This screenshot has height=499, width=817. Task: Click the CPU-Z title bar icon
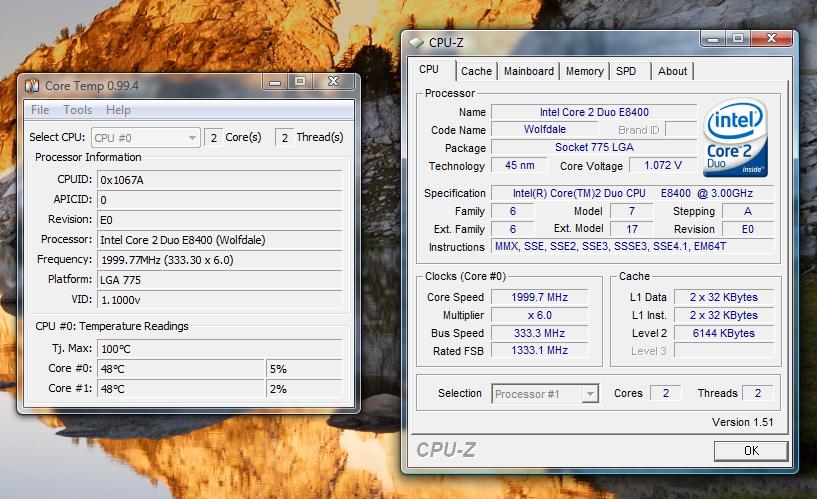415,43
